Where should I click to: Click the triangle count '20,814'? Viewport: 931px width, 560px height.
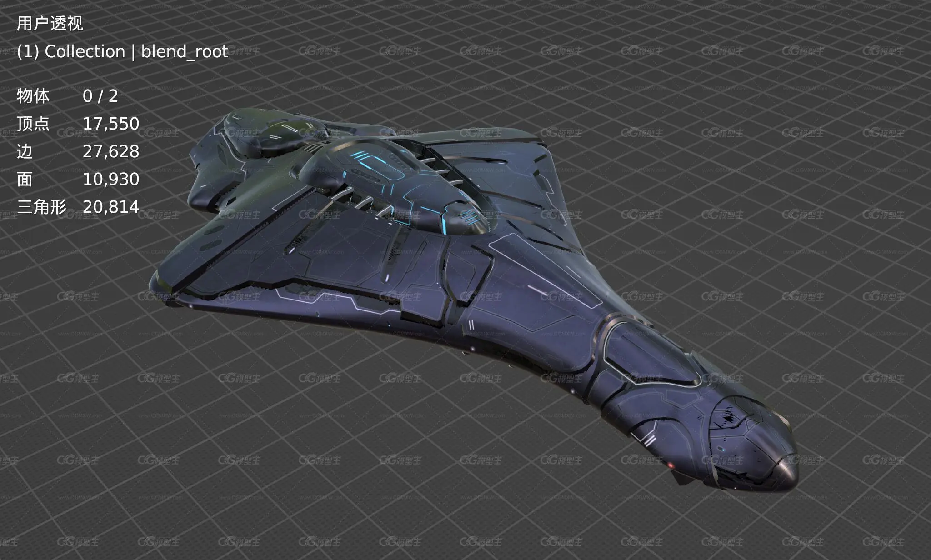pyautogui.click(x=111, y=207)
